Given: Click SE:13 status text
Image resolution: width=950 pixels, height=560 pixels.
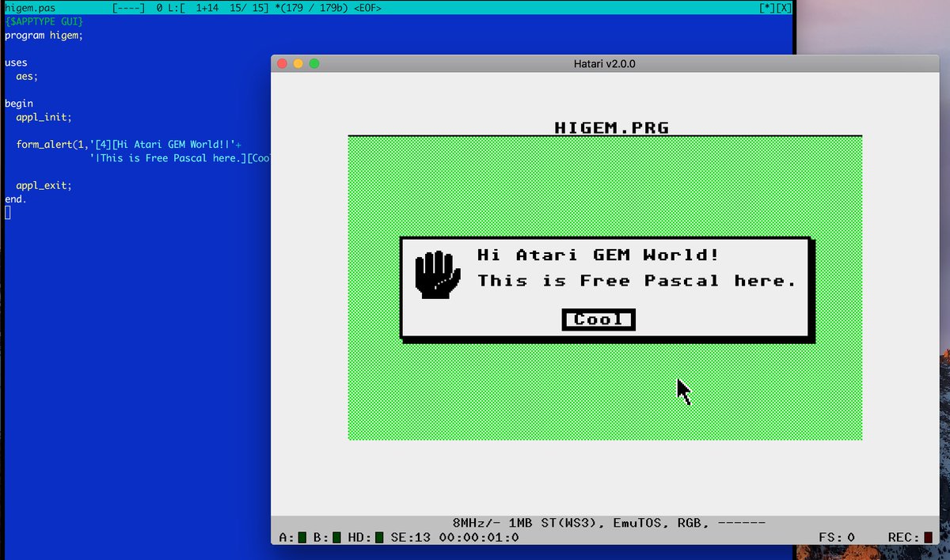Looking at the screenshot, I should (412, 538).
